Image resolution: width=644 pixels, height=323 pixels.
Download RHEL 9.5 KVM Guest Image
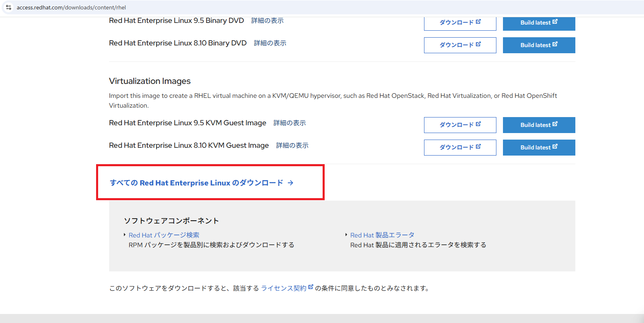(x=460, y=125)
